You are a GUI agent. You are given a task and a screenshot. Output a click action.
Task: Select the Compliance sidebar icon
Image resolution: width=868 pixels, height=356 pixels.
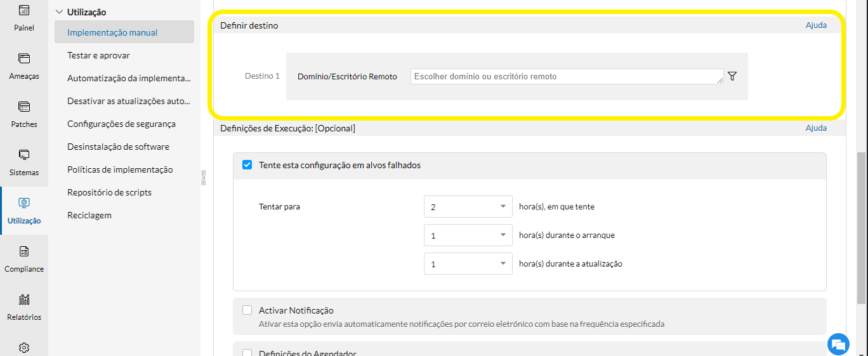(x=24, y=252)
